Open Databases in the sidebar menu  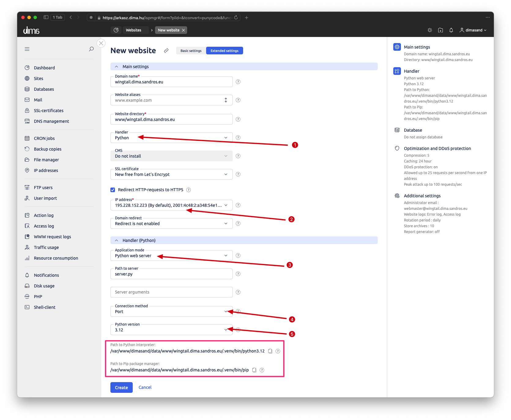click(44, 89)
